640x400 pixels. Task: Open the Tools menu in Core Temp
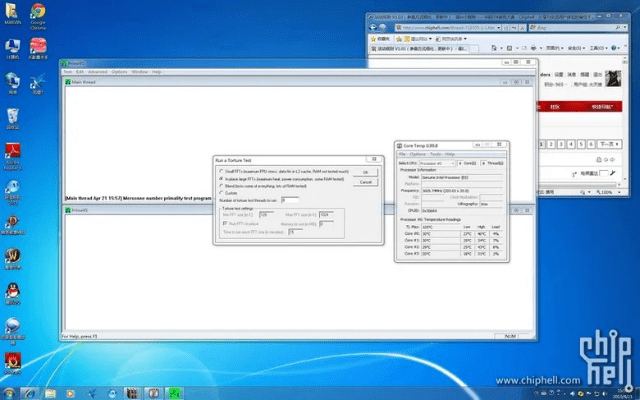435,154
